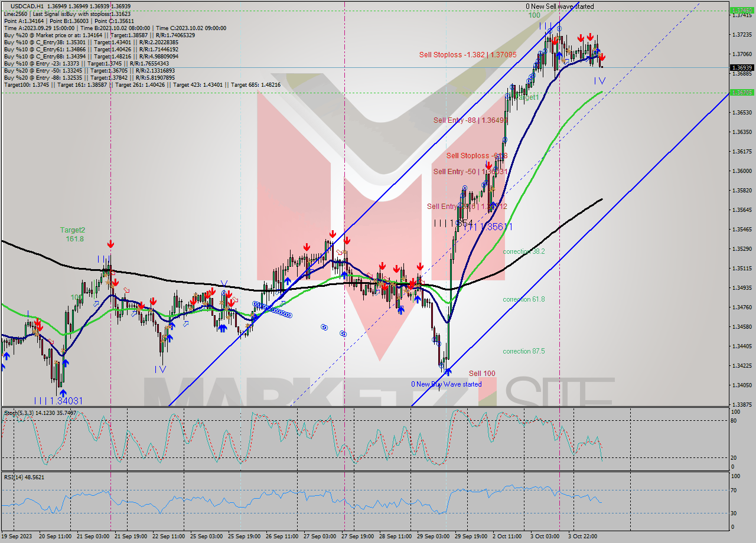This screenshot has height=543, width=756.
Task: Click the '26 Sep 11:00' time axis label
Action: click(x=282, y=537)
